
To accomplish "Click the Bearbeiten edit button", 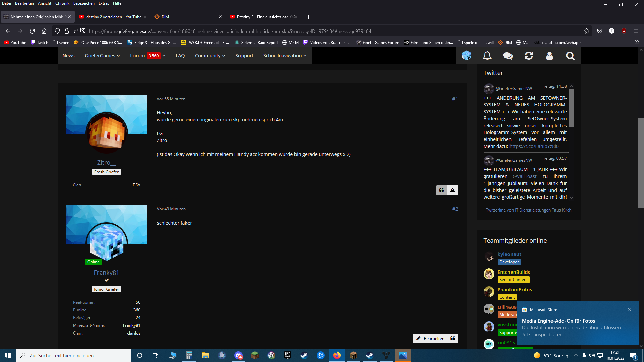I will [430, 338].
